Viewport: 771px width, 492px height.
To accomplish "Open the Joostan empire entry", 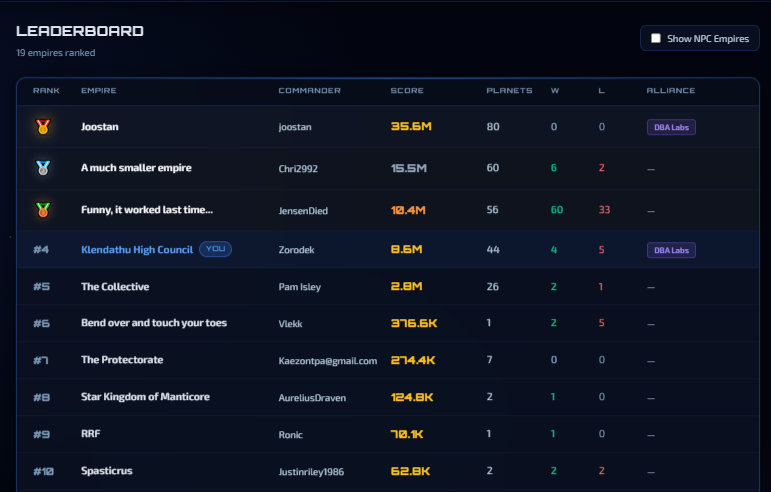I will click(100, 127).
